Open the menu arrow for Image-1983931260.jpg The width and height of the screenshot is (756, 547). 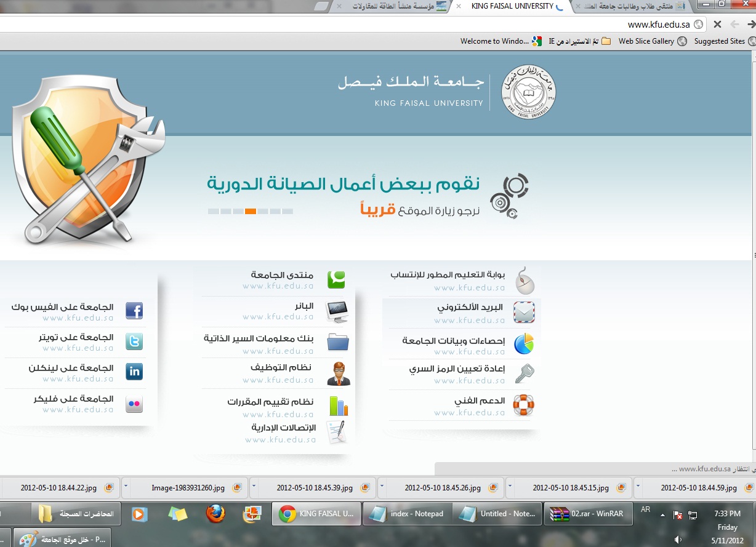coord(126,486)
